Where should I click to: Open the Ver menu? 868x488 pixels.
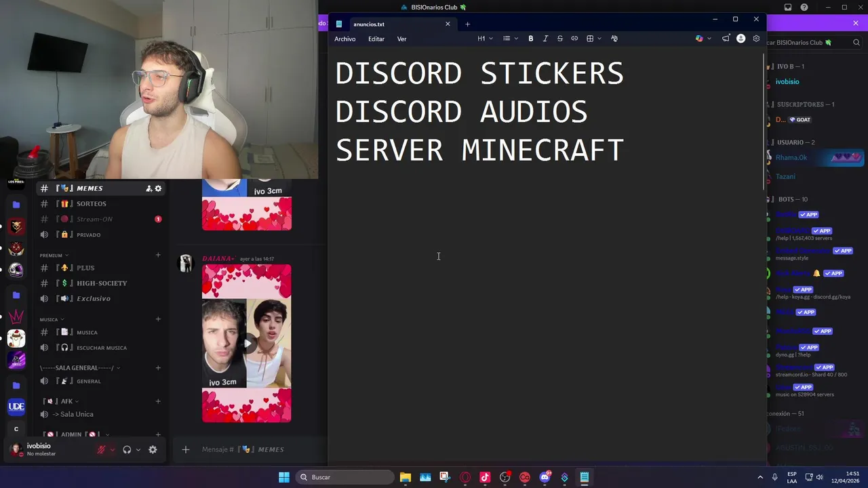[401, 39]
